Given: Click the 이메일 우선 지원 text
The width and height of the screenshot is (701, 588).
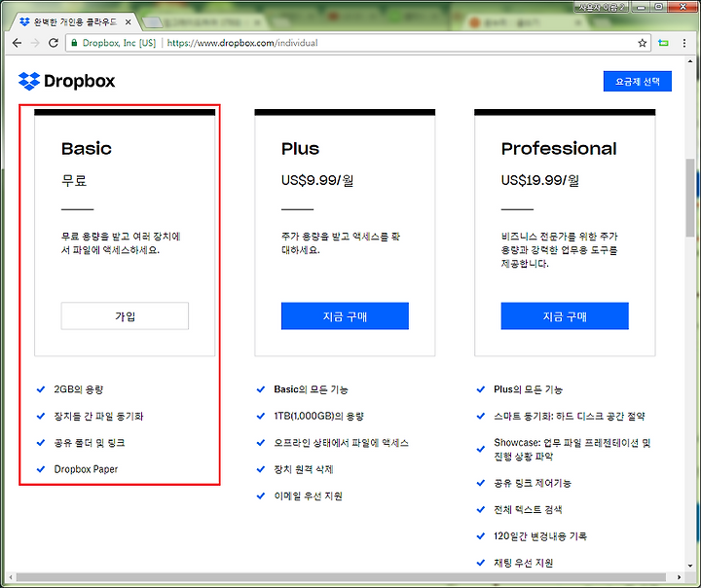Looking at the screenshot, I should coord(308,496).
